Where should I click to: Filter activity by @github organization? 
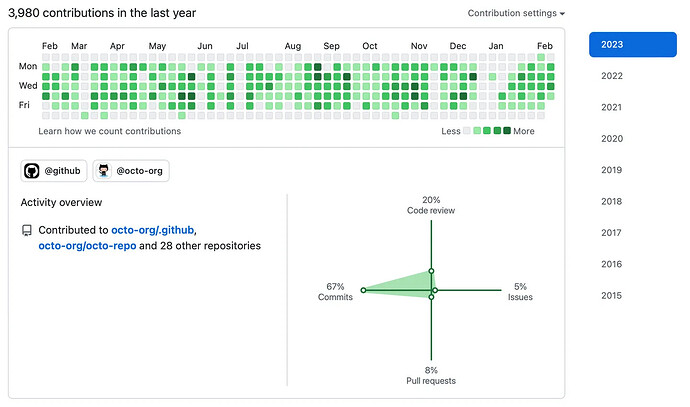[x=54, y=171]
